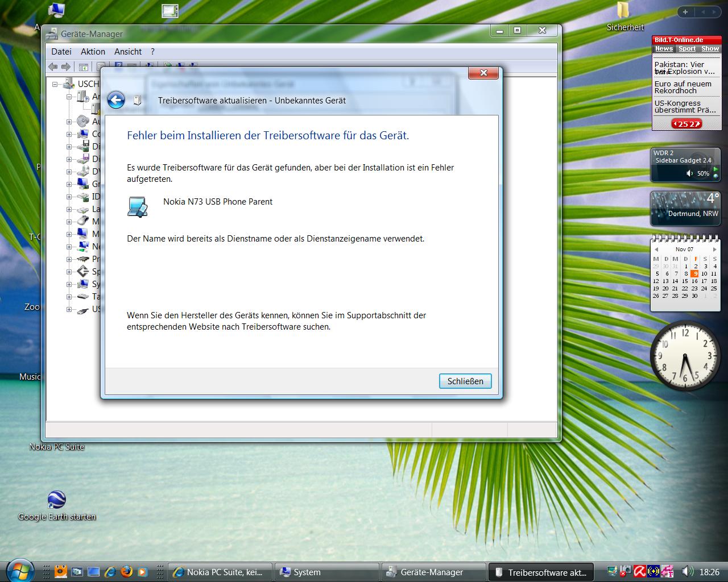Select the keyboard icon in the device tree
This screenshot has height=582, width=728.
pos(83,296)
